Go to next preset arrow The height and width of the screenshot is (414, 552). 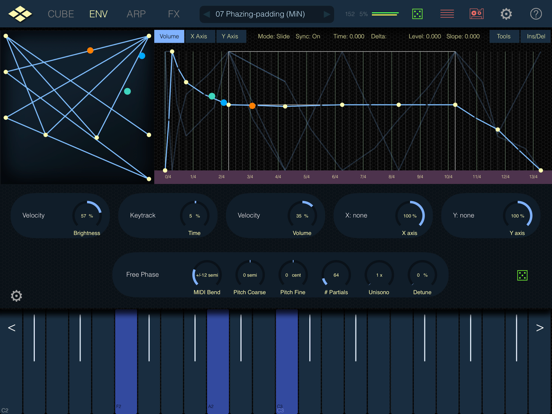click(x=327, y=14)
